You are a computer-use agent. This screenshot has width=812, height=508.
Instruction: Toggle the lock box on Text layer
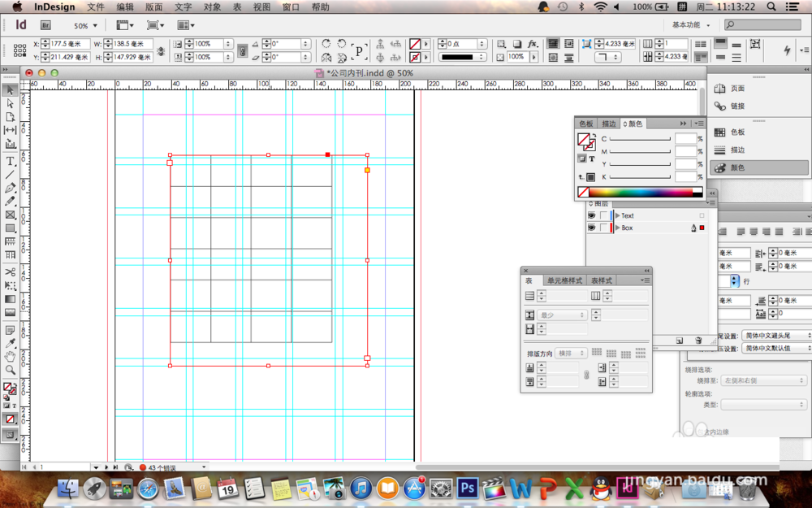coord(603,215)
